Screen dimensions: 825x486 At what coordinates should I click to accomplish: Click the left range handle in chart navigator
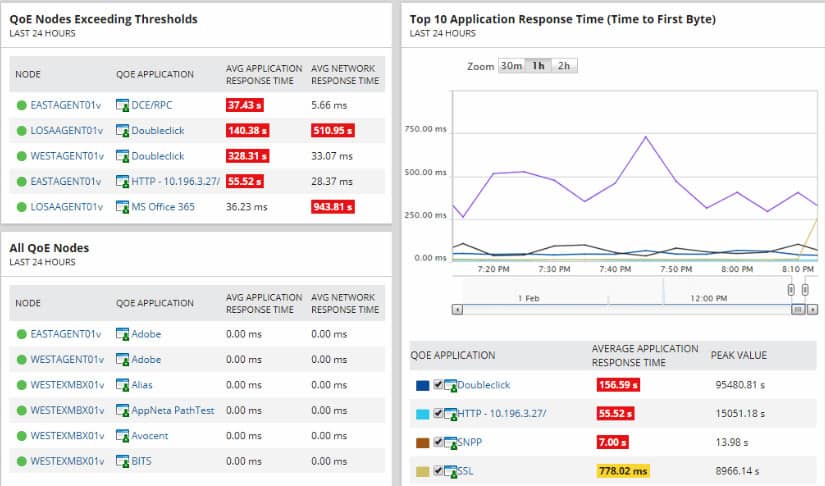[x=791, y=290]
